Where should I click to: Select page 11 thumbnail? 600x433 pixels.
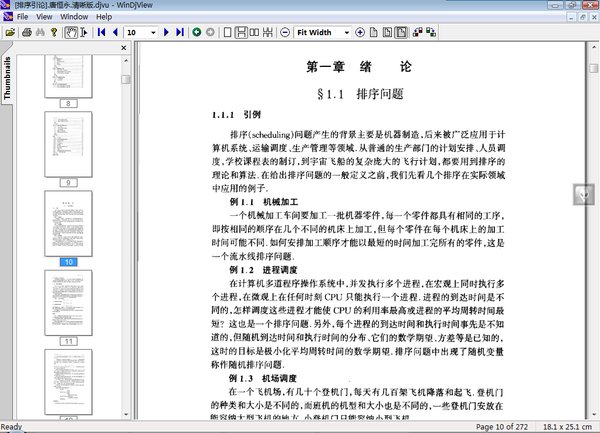(x=68, y=303)
